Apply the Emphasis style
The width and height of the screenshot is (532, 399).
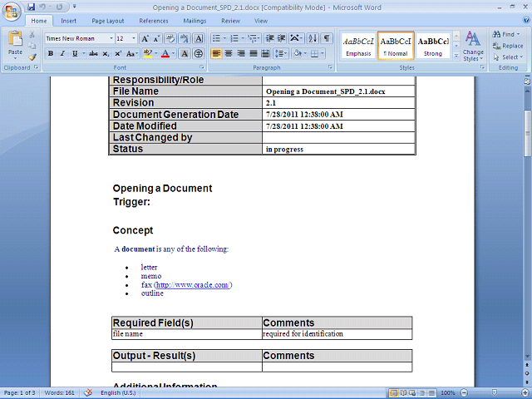click(358, 46)
